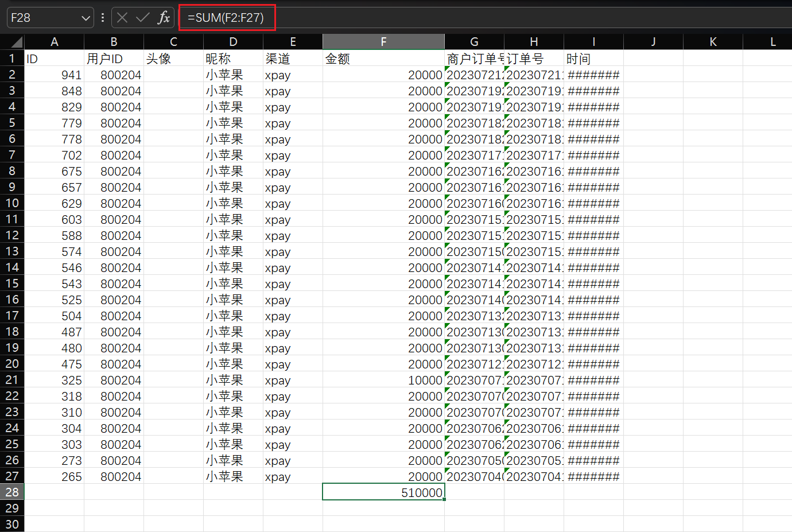792x532 pixels.
Task: Click the fill handle on cell F28
Action: (x=444, y=499)
